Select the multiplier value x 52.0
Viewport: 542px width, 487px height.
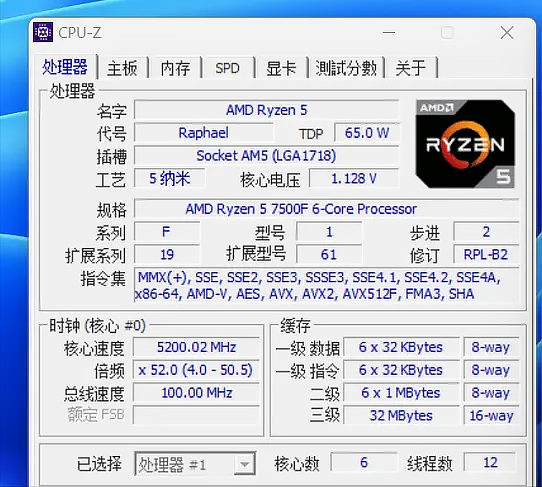point(196,370)
